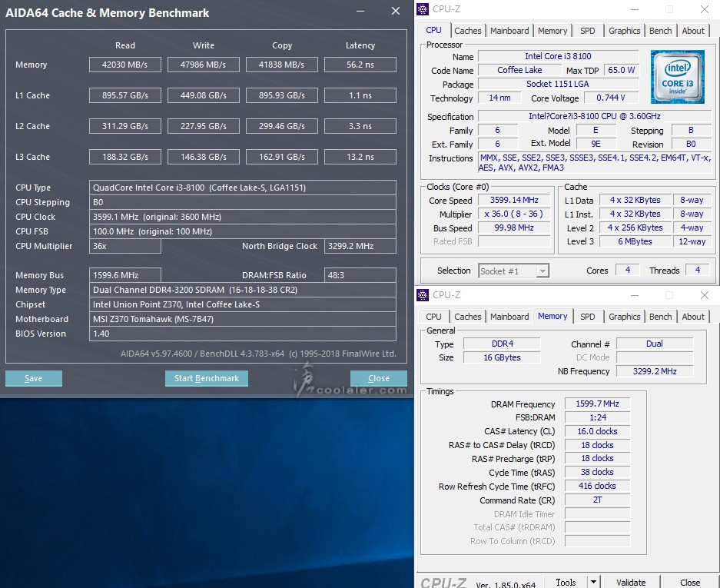720x588 pixels.
Task: Click the CPU Type field in AIDA64
Action: [x=243, y=188]
